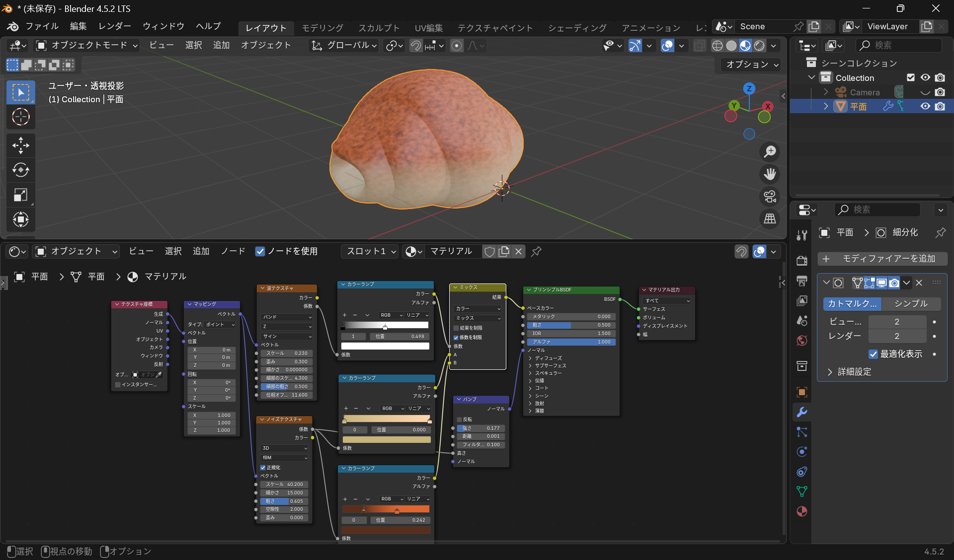
Task: Disable the 最適化表示 checkbox
Action: (x=873, y=354)
